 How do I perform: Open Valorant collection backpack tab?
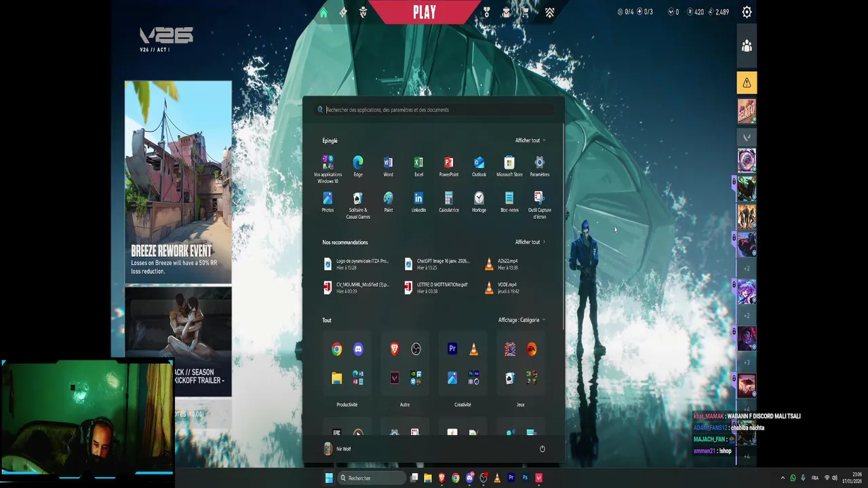pyautogui.click(x=506, y=12)
